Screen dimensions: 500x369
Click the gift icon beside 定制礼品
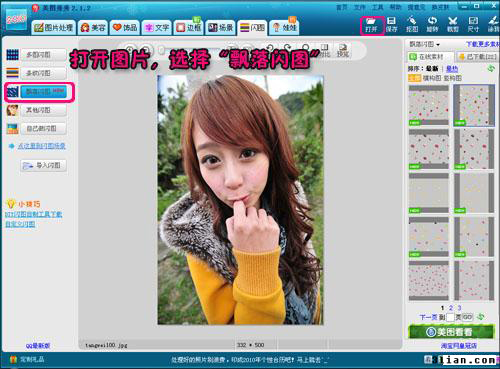13,359
